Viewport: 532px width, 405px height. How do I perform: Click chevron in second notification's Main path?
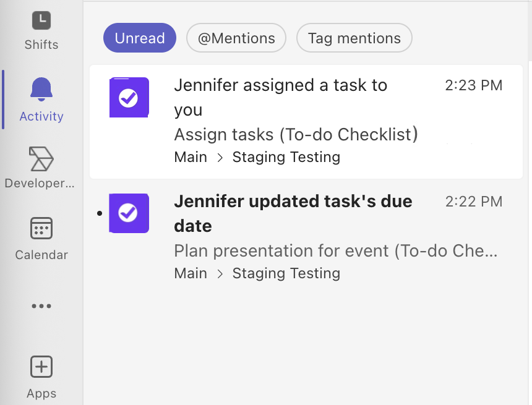tap(220, 274)
